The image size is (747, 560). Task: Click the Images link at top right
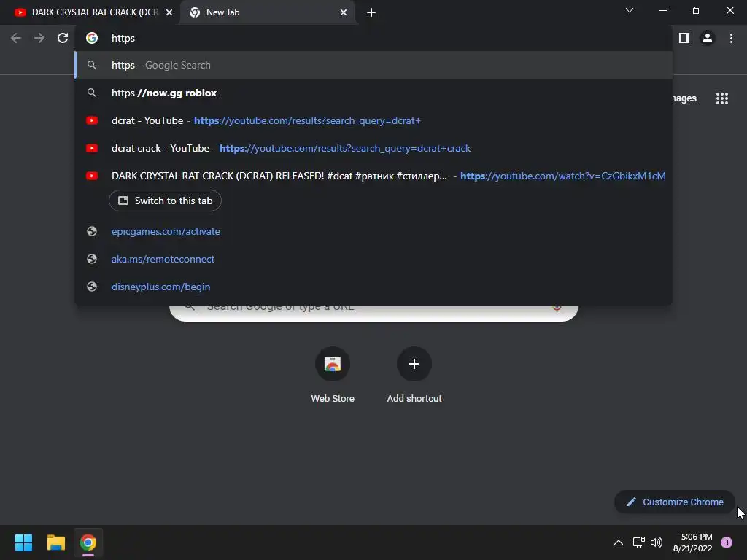tap(684, 98)
